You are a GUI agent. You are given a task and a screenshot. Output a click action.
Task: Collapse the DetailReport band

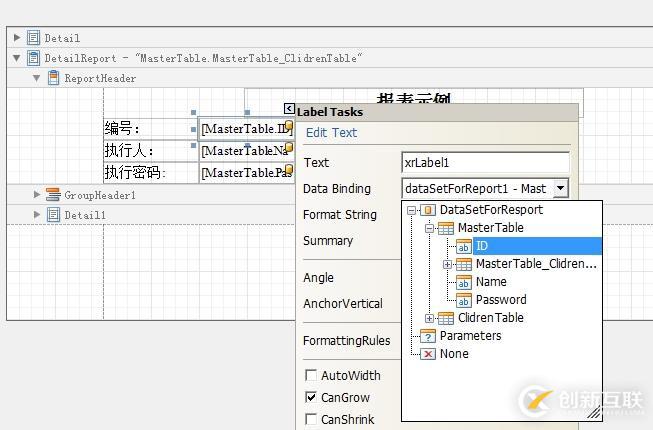pos(16,58)
